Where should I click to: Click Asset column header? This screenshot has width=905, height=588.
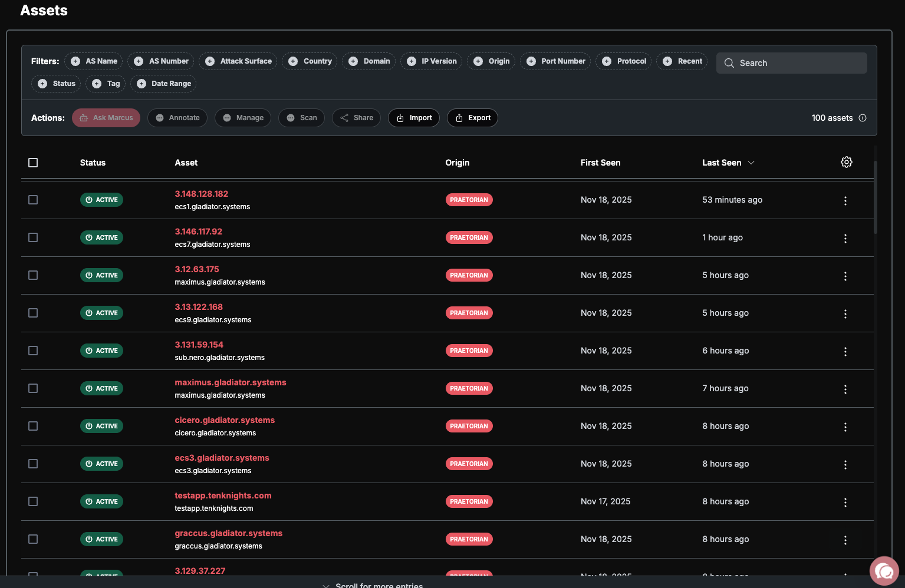pos(186,163)
